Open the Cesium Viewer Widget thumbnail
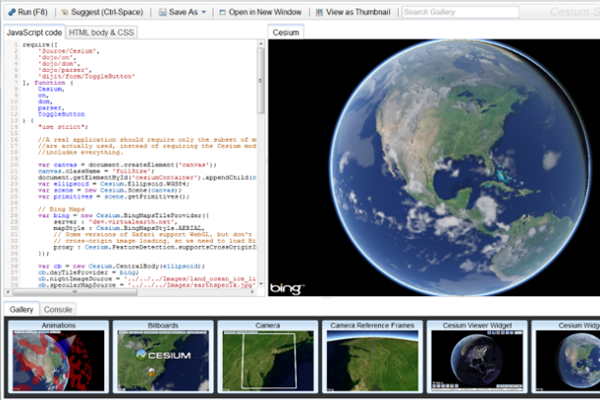This screenshot has width=600, height=400. [x=477, y=357]
